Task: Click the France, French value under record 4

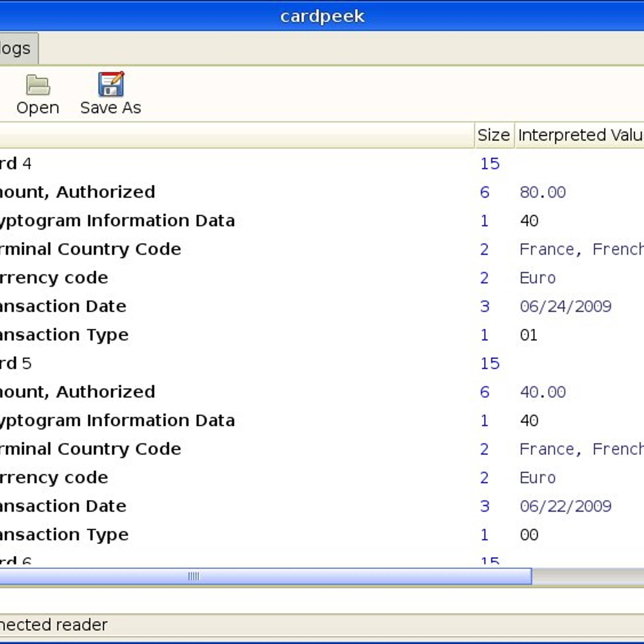Action: [582, 250]
